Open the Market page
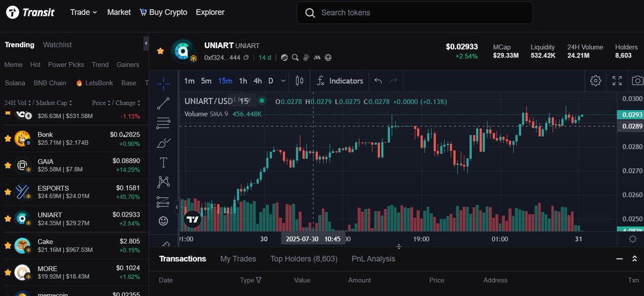The width and height of the screenshot is (644, 296). [x=119, y=12]
